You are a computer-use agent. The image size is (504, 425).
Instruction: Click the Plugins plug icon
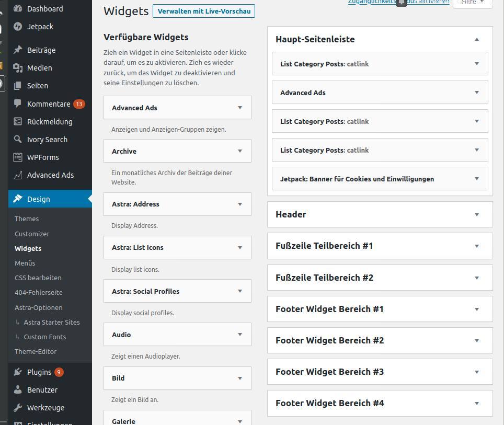(18, 372)
